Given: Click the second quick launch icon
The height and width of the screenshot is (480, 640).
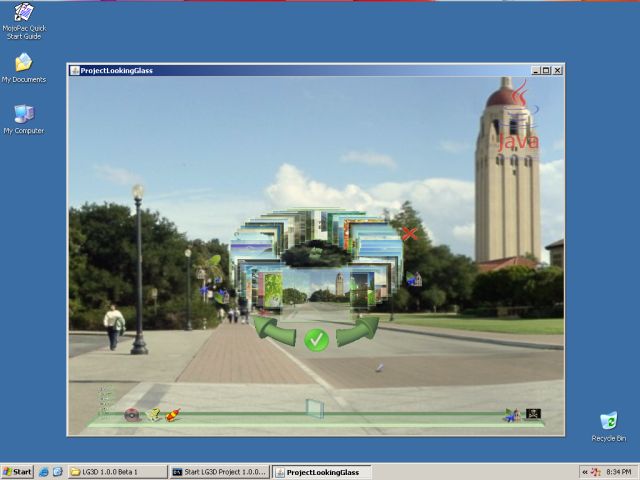Looking at the screenshot, I should click(58, 472).
